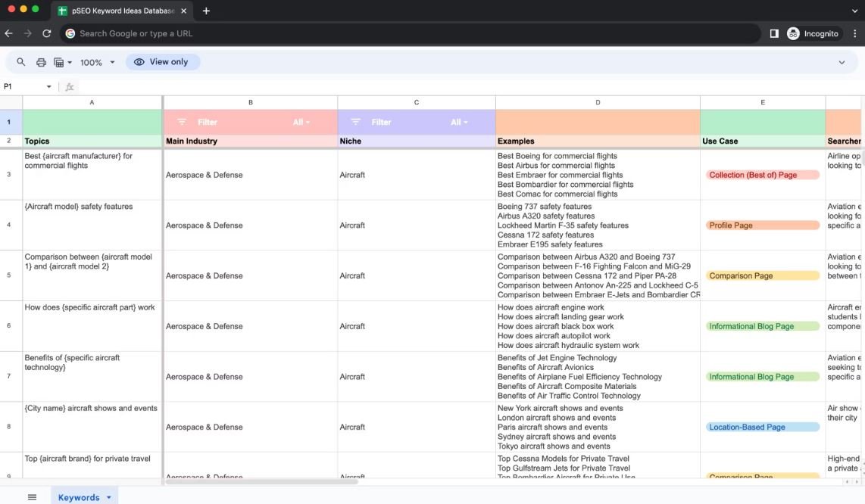Screen dimensions: 865x504
Task: Select row 3 header
Action: point(9,174)
